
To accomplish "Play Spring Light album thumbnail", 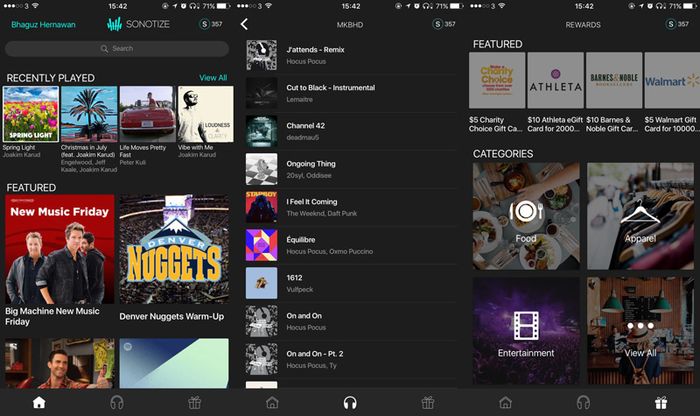I will (30, 114).
